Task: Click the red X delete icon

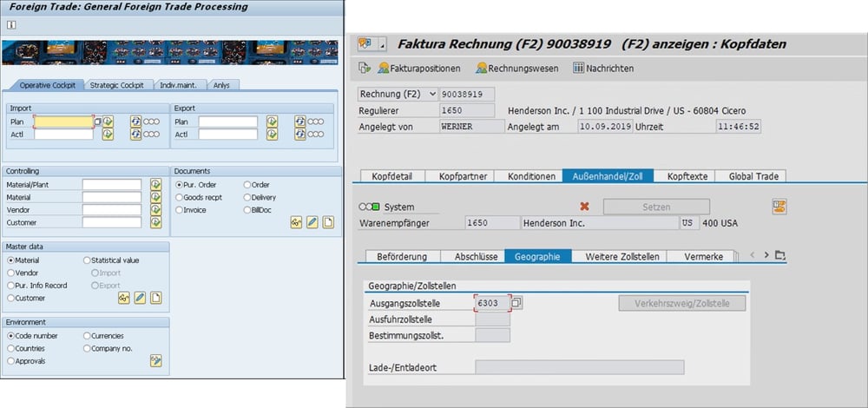Action: click(584, 207)
